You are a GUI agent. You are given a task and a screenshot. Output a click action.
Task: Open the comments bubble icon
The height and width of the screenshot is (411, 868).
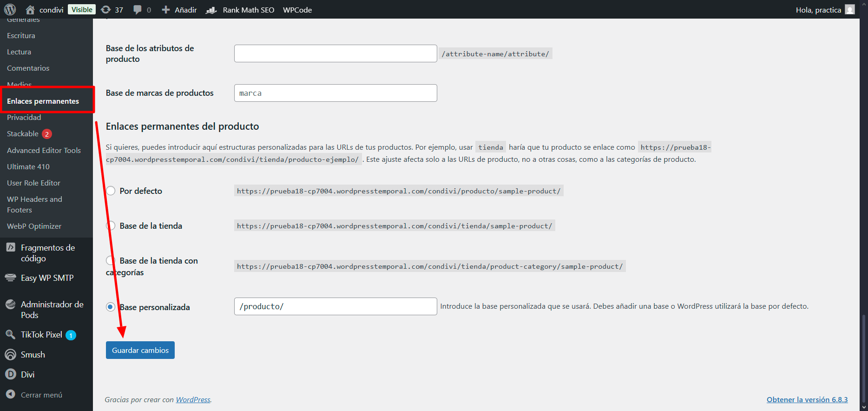click(138, 10)
